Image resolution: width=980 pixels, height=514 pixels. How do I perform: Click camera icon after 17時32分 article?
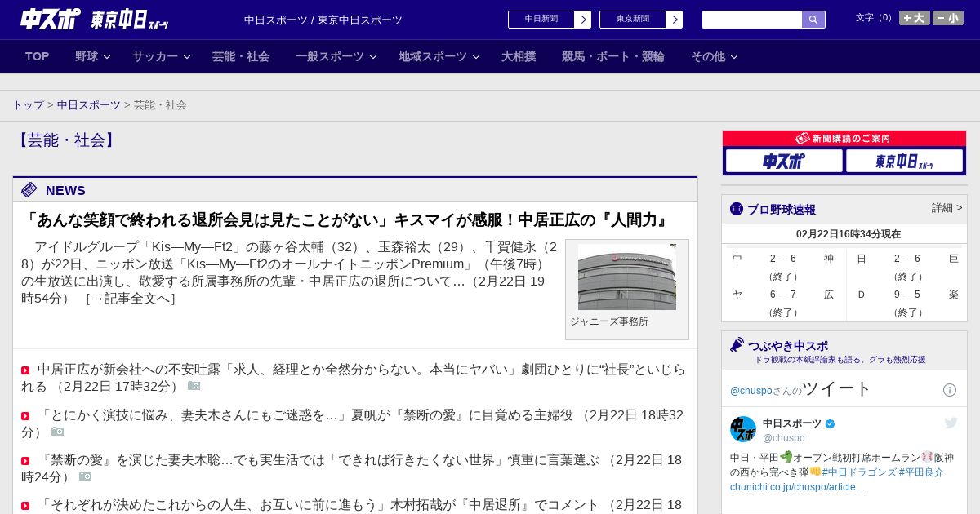194,386
